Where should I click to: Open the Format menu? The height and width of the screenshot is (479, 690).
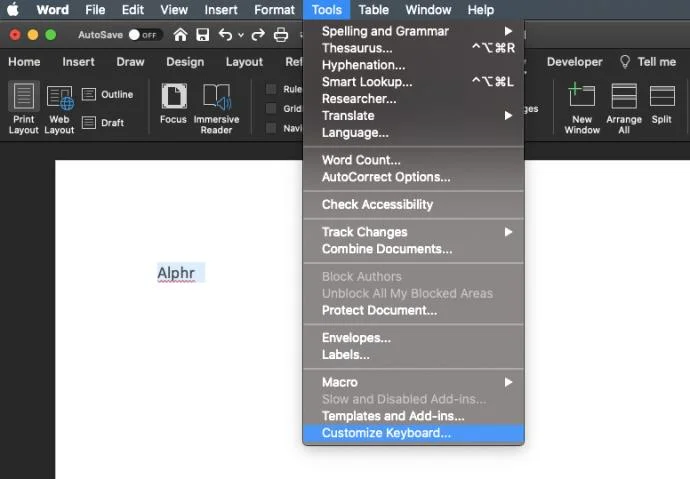point(274,10)
